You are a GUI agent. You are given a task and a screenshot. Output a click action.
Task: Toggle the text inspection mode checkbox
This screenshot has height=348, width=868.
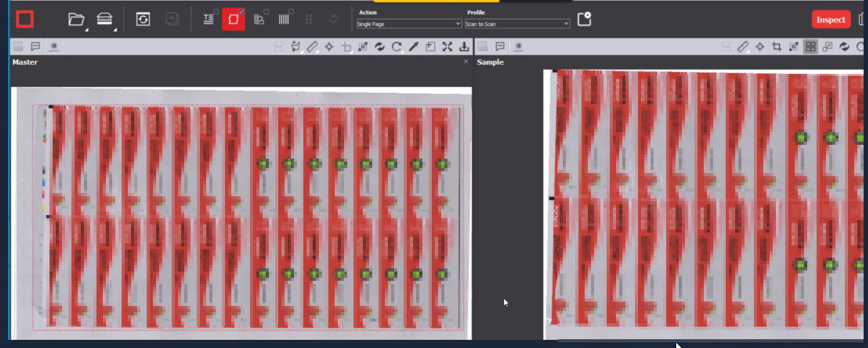pos(209,19)
